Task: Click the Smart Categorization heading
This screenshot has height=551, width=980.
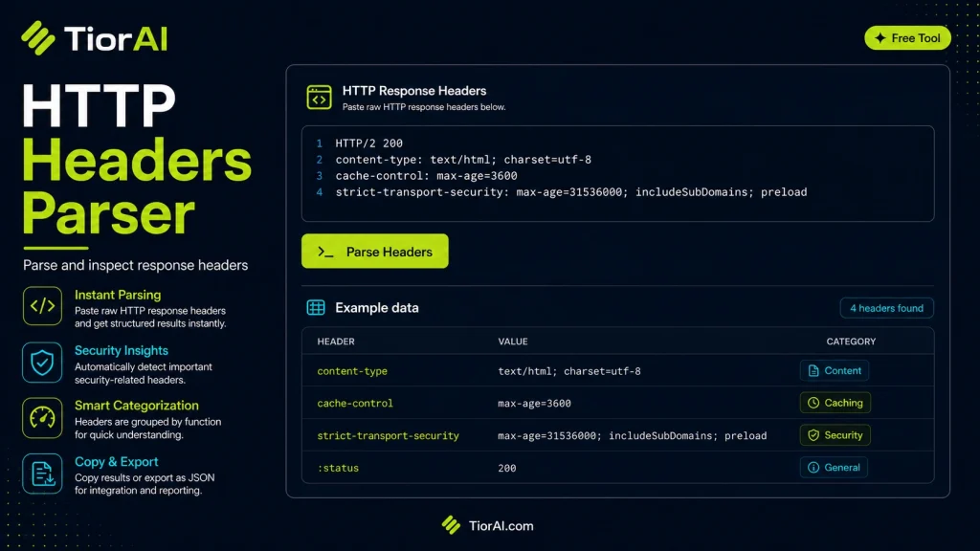Action: (136, 406)
